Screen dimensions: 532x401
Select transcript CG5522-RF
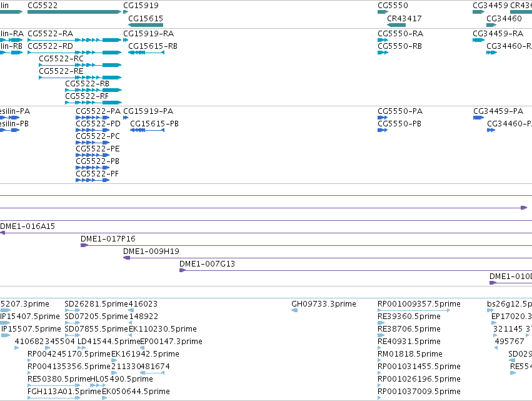(93, 103)
